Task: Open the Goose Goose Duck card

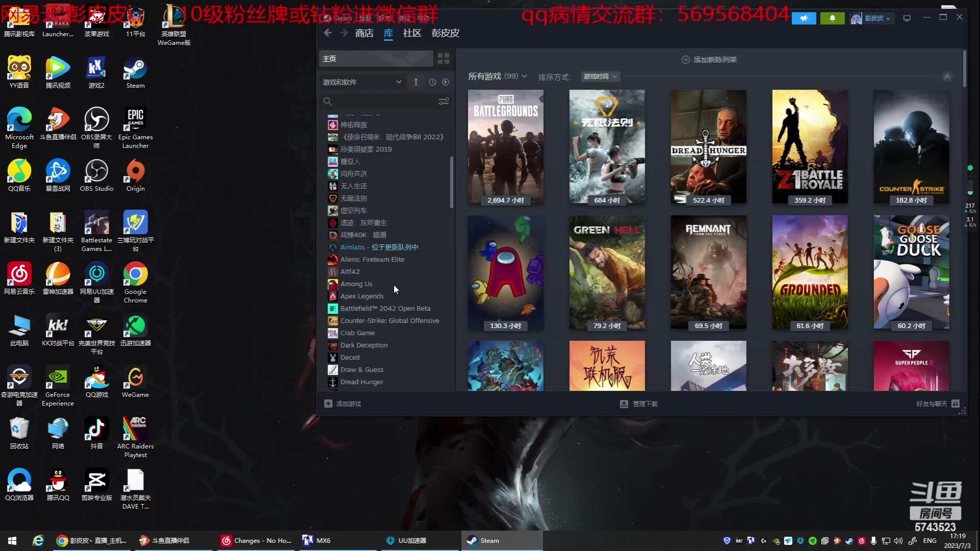Action: [x=911, y=272]
